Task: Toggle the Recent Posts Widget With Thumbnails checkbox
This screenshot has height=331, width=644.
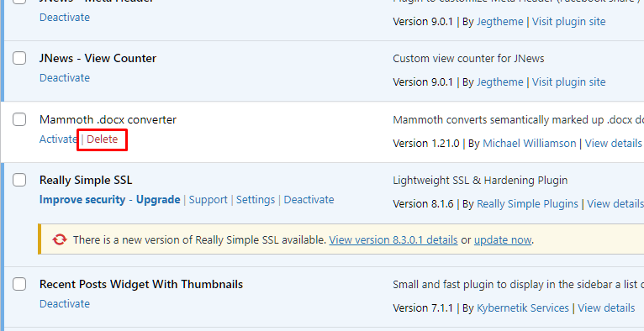Action: [x=19, y=284]
